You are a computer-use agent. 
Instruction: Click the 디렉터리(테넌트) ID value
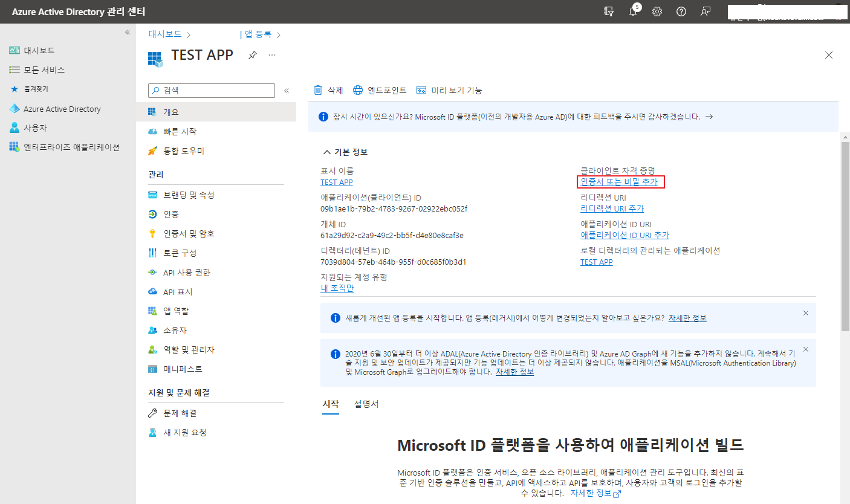[x=393, y=262]
